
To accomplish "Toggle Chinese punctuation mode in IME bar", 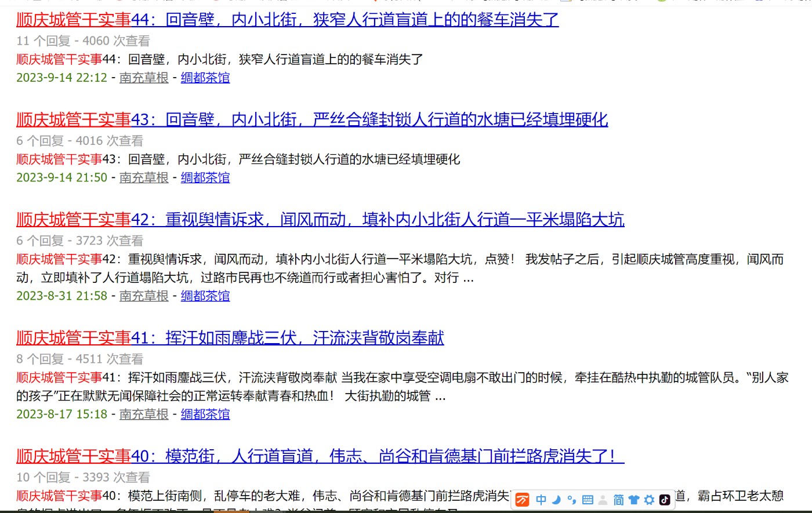I will tap(572, 500).
